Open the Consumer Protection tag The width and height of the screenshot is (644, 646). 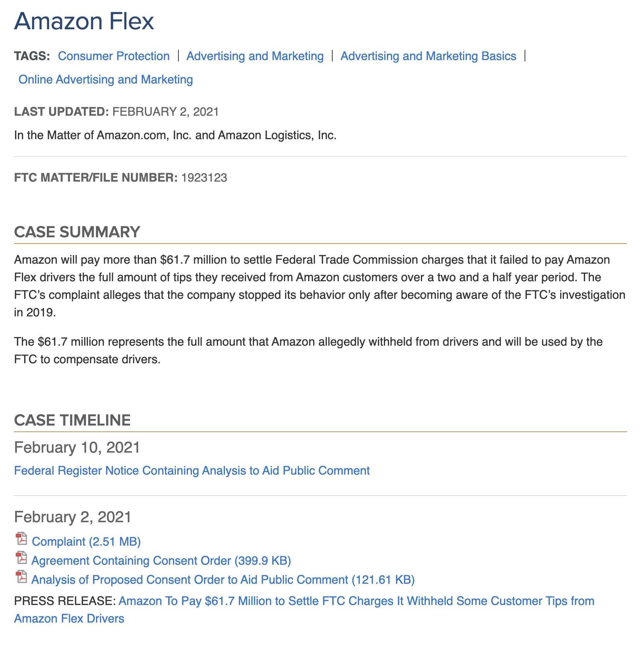(114, 56)
